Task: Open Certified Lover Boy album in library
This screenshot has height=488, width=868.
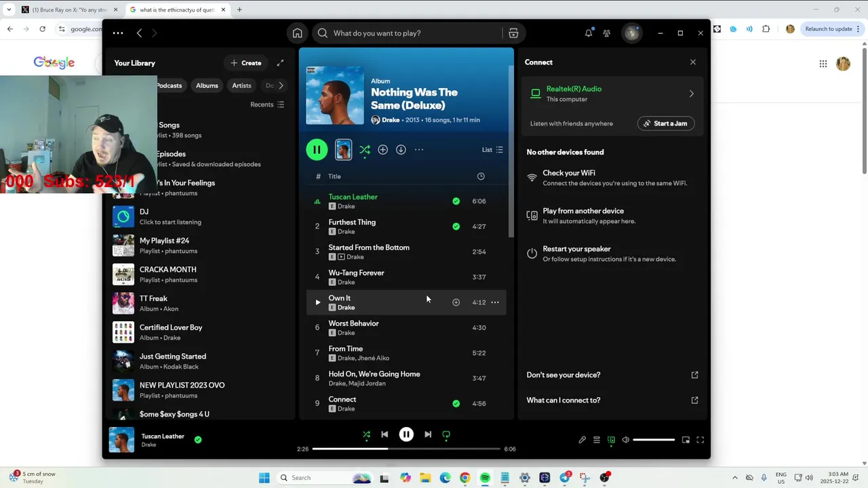Action: (x=200, y=332)
